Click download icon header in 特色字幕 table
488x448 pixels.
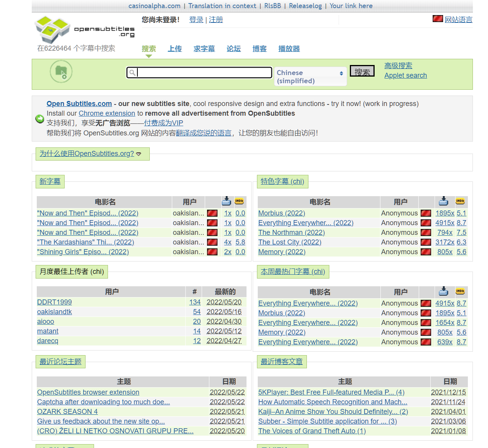click(x=443, y=201)
